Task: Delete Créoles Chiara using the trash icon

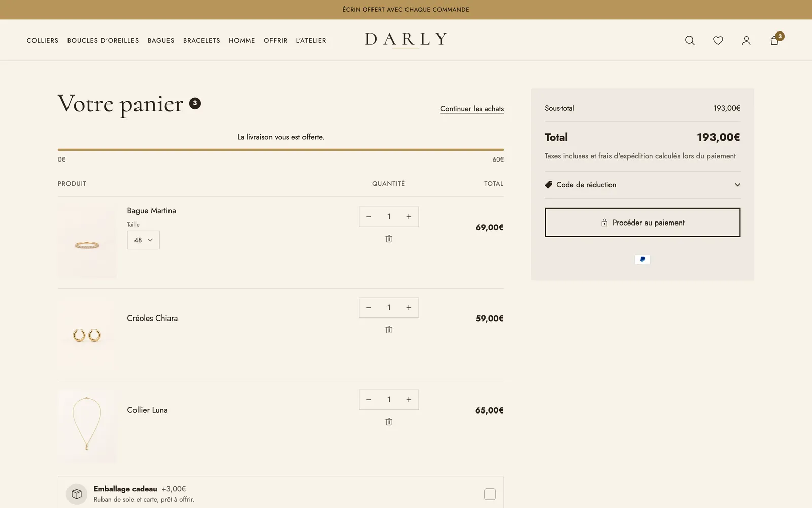Action: (389, 330)
